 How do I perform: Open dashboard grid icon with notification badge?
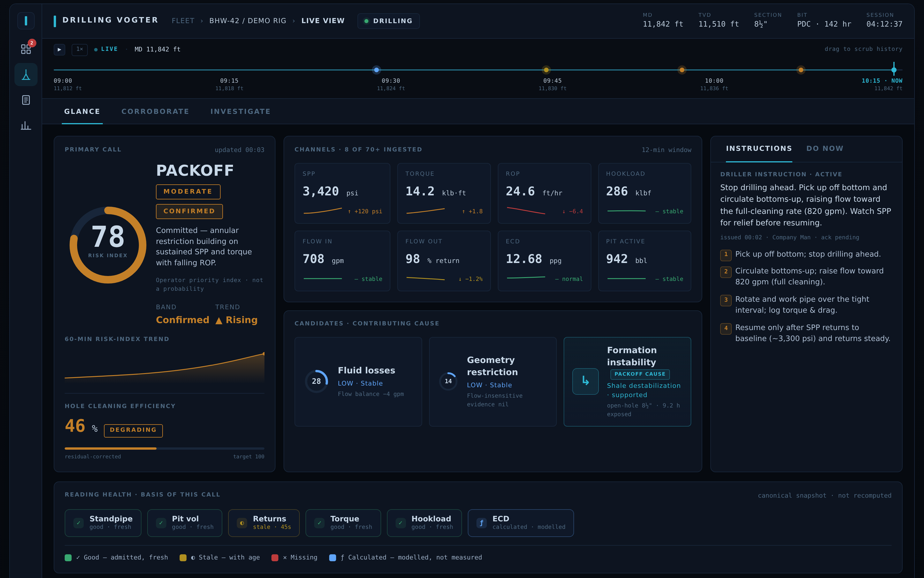click(x=26, y=49)
